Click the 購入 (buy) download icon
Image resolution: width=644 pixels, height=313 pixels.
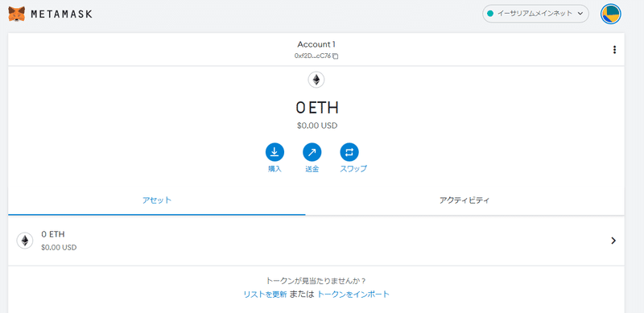275,152
